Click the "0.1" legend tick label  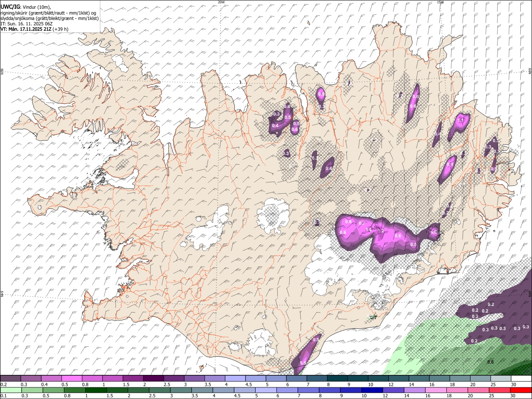(3, 396)
